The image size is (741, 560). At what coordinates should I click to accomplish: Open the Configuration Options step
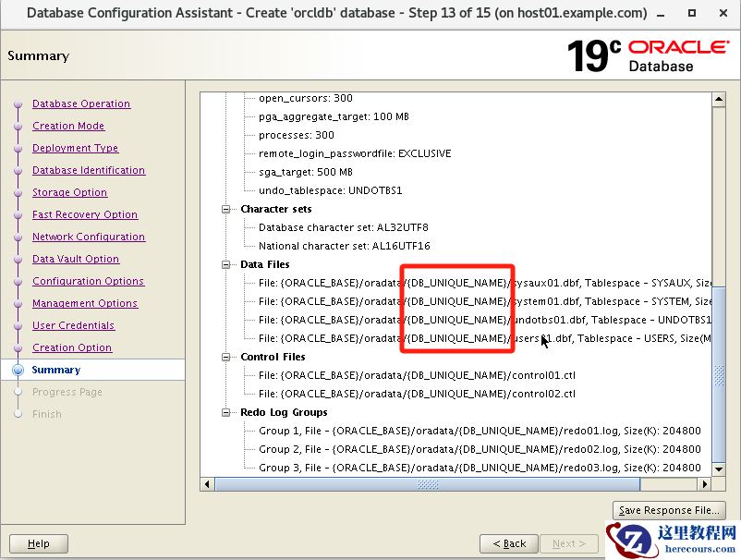88,281
